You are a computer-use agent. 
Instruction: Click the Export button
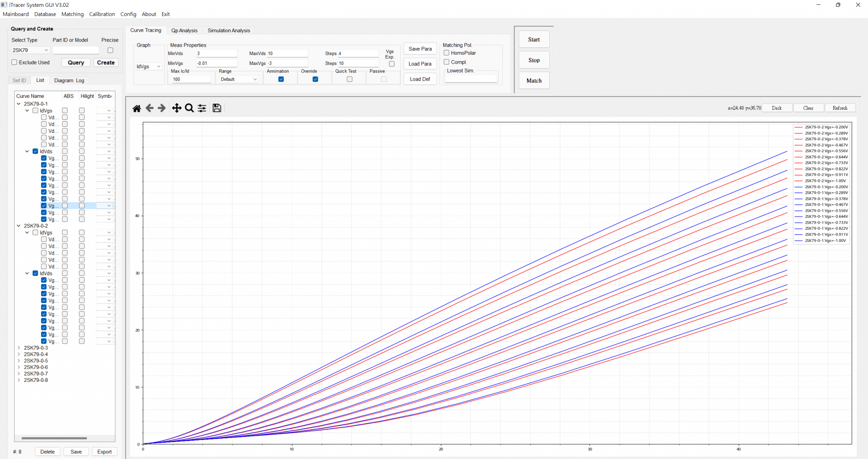pyautogui.click(x=104, y=451)
